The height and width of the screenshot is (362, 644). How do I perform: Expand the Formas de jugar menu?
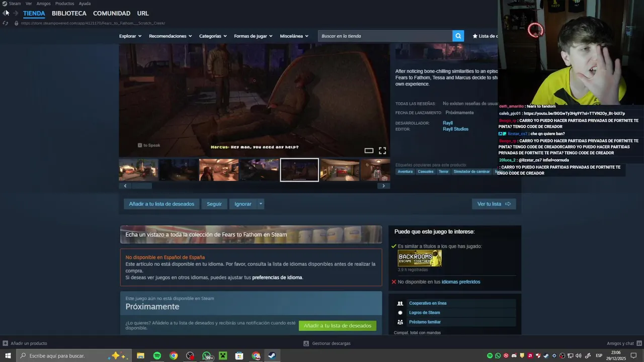point(253,36)
